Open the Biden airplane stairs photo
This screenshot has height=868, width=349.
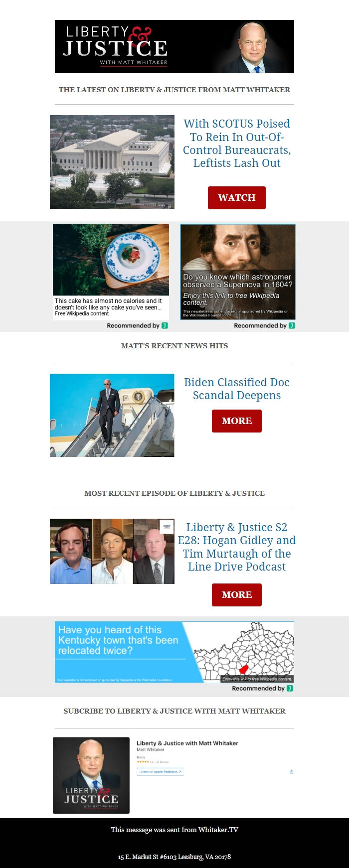click(112, 415)
